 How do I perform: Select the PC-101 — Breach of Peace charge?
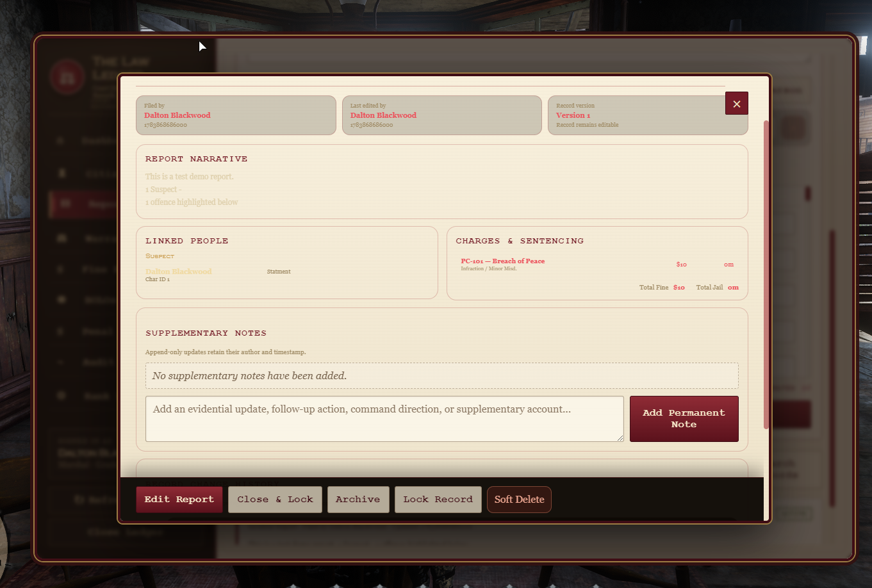502,261
